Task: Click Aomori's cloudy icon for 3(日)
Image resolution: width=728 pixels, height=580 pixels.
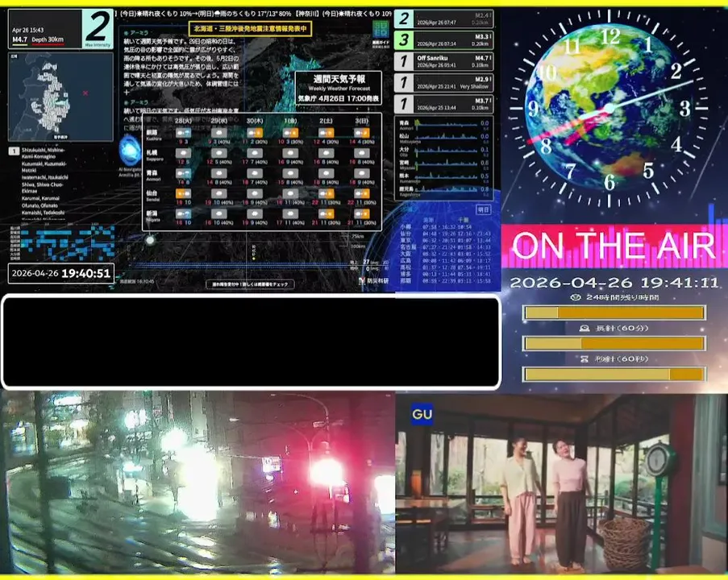Action: [362, 173]
